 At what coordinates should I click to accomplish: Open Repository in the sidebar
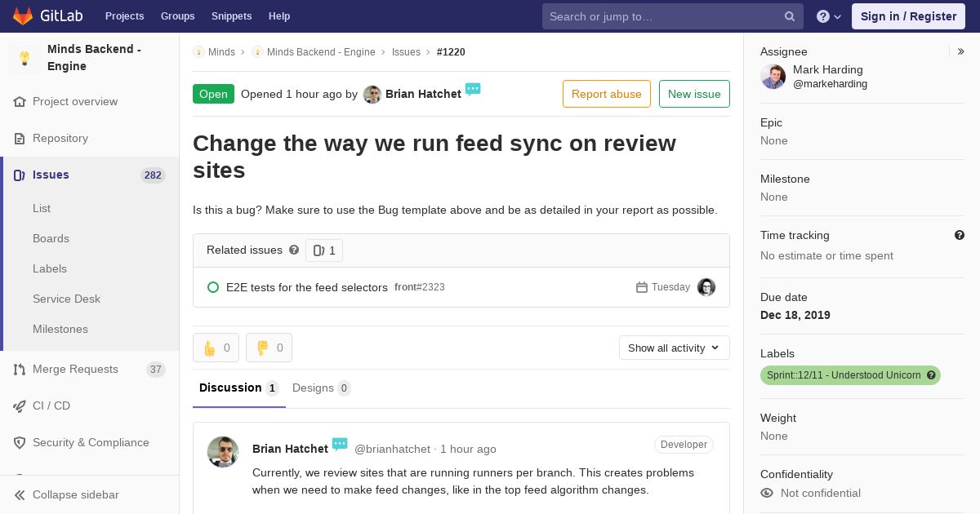(60, 139)
